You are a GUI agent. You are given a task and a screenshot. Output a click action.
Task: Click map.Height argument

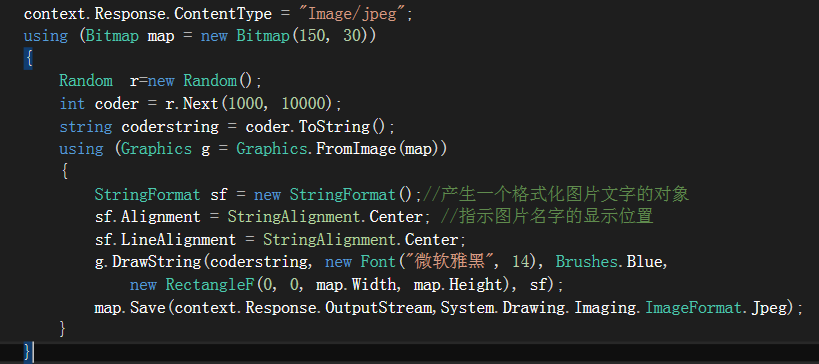(458, 285)
